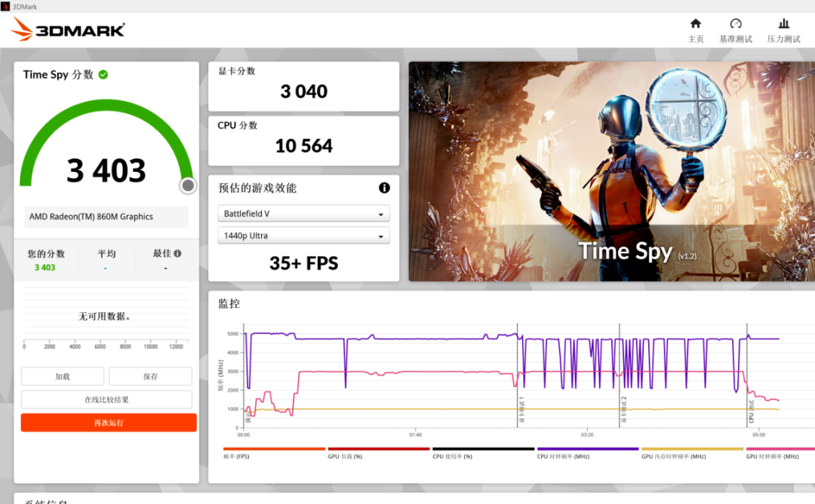Click the Time Spy 分数 title

pos(58,75)
